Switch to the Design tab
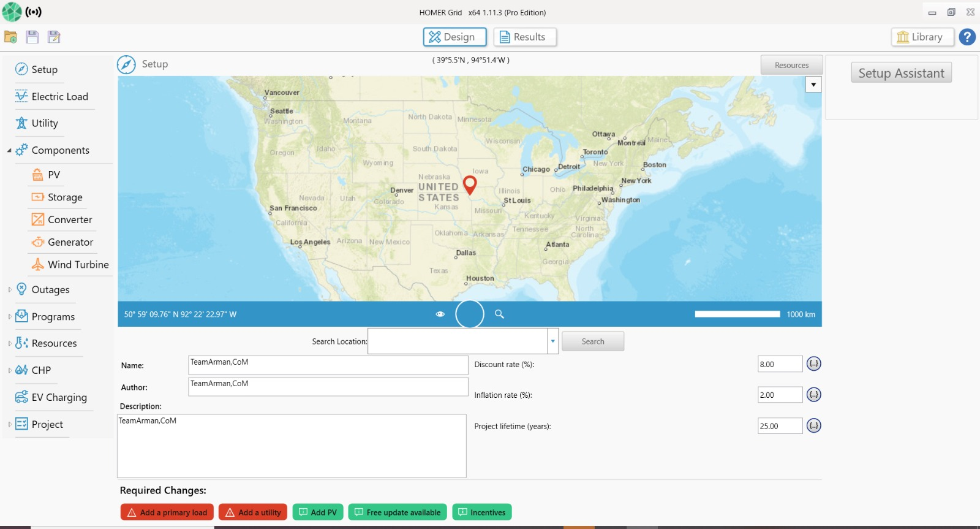This screenshot has width=980, height=529. (x=454, y=37)
